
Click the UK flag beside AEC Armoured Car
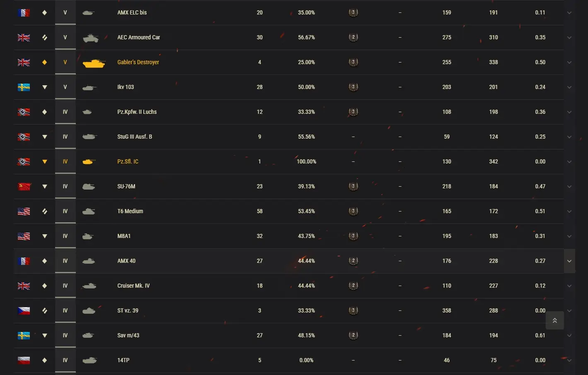(24, 38)
